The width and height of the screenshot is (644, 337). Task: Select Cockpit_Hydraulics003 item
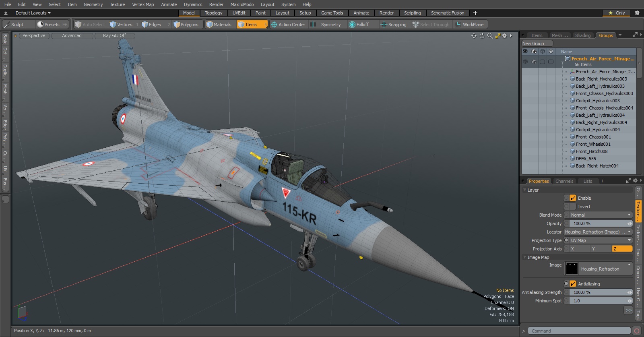(x=598, y=101)
